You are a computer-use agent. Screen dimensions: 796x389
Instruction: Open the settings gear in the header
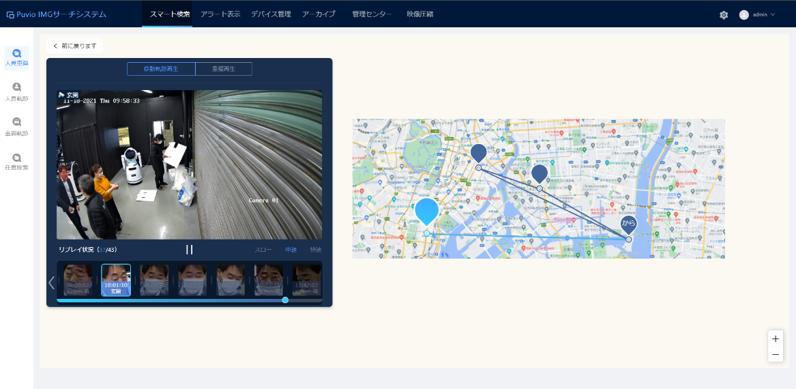(723, 15)
